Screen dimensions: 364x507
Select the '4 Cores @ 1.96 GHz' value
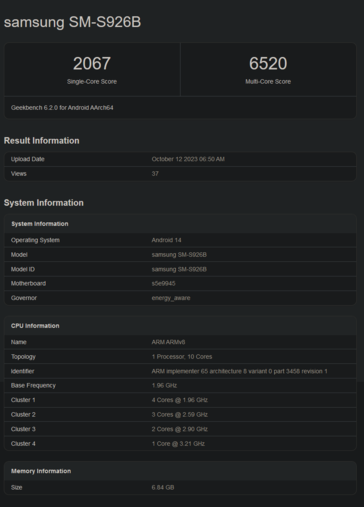click(180, 400)
